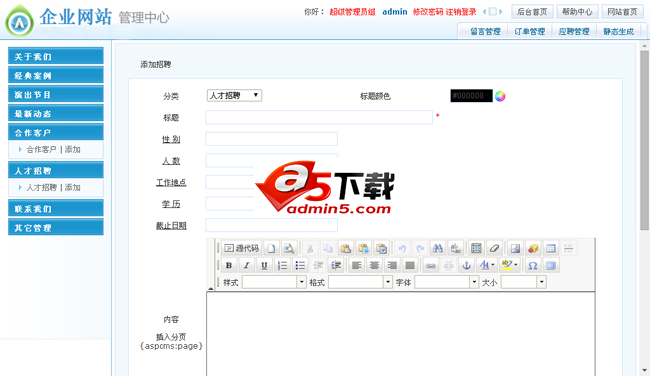Image resolution: width=650 pixels, height=376 pixels.
Task: Click the 修改密码 link
Action: point(428,12)
